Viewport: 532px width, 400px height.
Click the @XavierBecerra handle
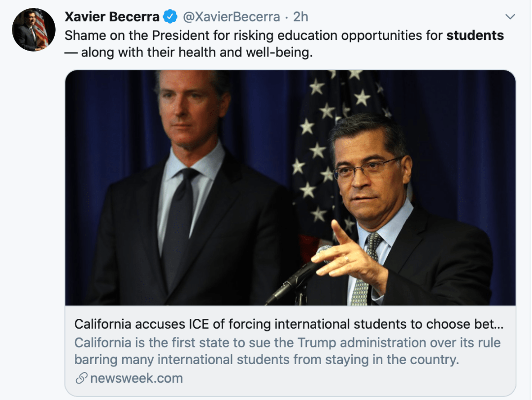[232, 17]
